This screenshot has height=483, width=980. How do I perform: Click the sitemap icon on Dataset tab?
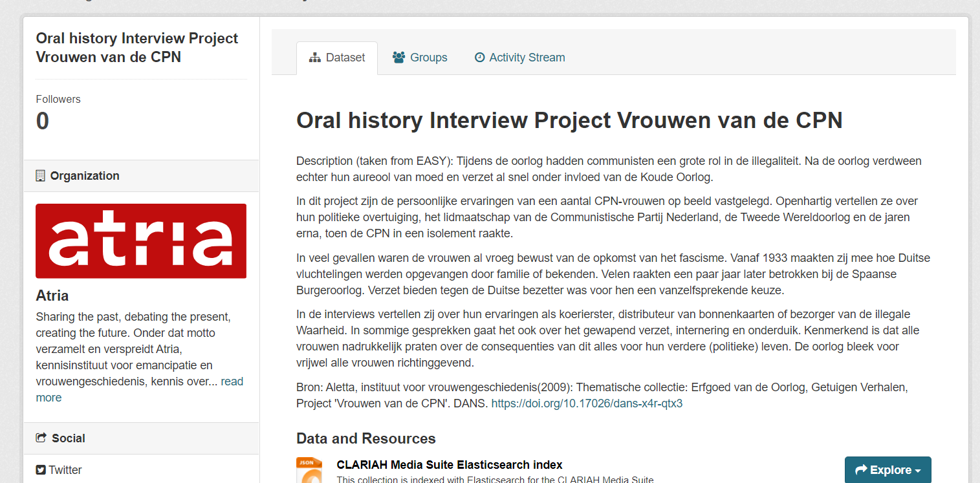pos(315,58)
